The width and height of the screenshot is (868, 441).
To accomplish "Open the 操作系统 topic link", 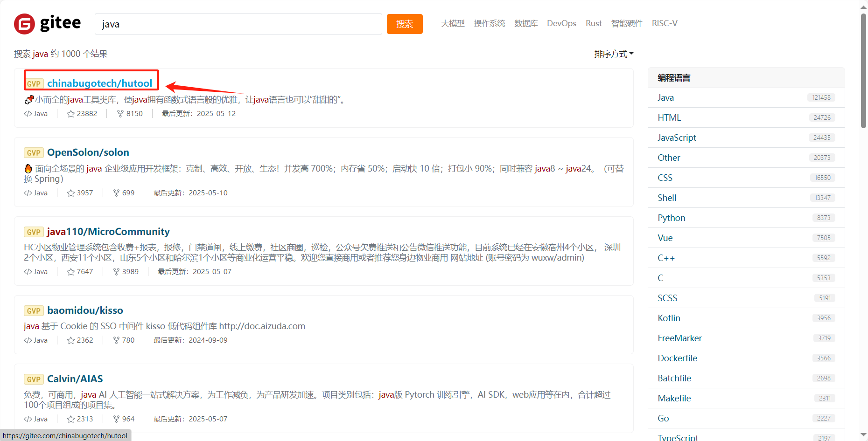I will coord(489,23).
